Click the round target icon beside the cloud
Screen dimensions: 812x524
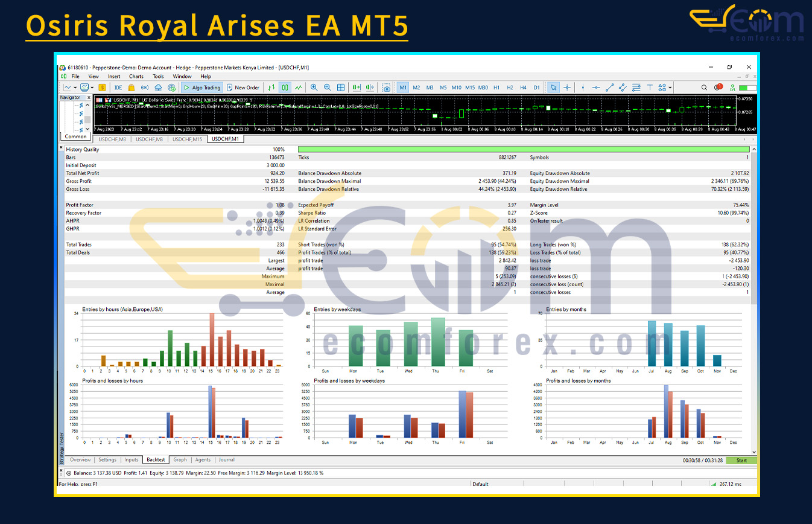coord(171,88)
